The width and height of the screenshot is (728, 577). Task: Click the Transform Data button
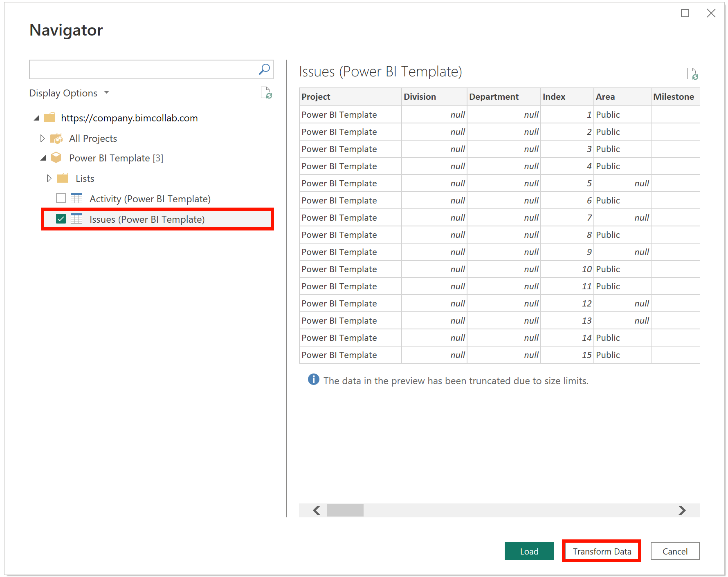602,551
